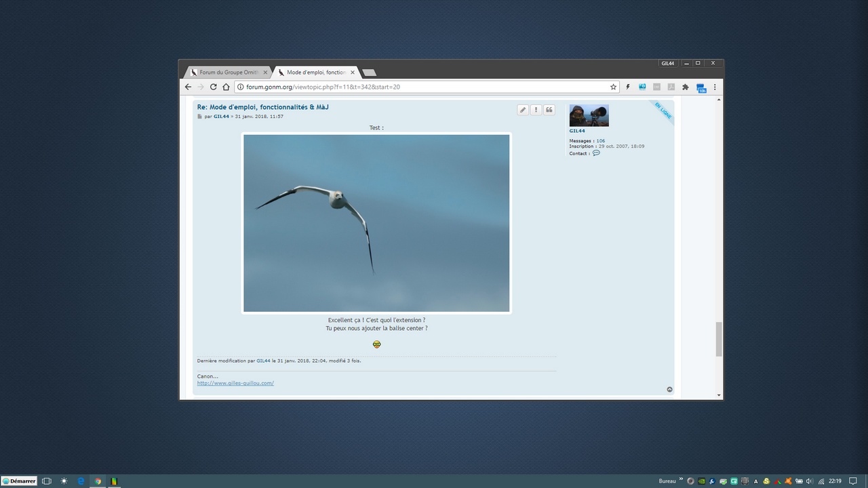Image resolution: width=868 pixels, height=488 pixels.
Task: Switch to Forum du Groupe Ornitho tab
Action: tap(227, 73)
